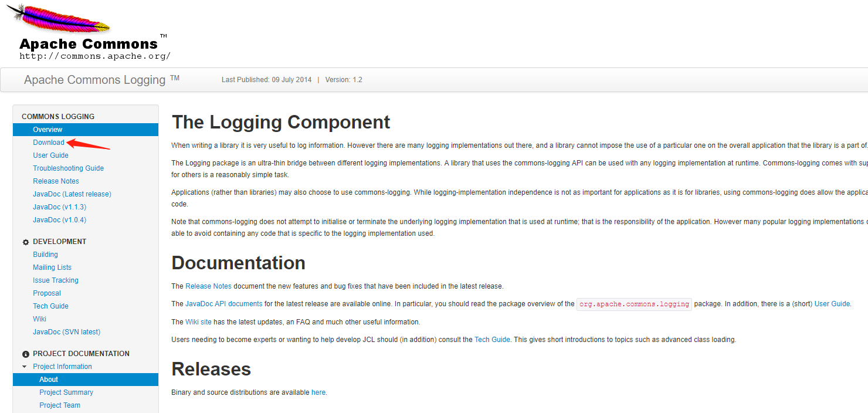Open the Troubleshooting Guide
The image size is (868, 413).
(68, 168)
